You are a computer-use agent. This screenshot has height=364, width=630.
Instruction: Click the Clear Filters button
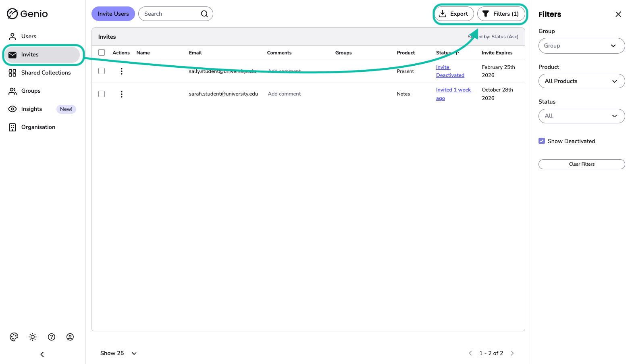(x=582, y=164)
